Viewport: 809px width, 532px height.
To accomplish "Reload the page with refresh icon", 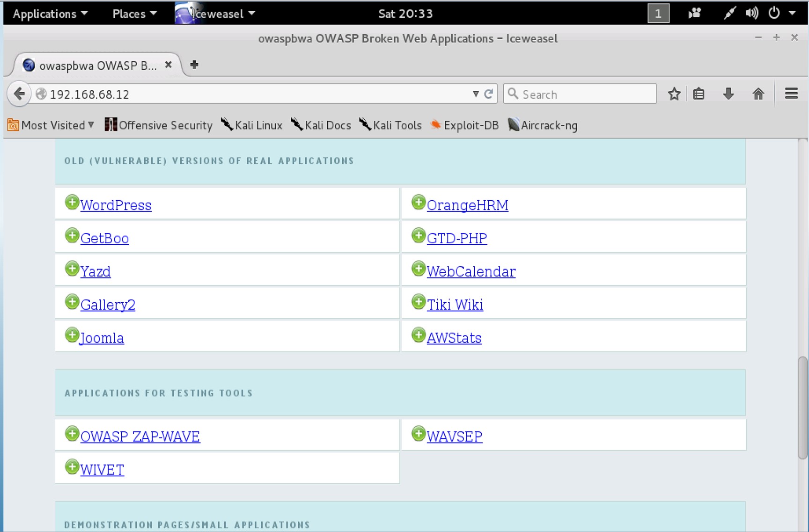I will [489, 94].
